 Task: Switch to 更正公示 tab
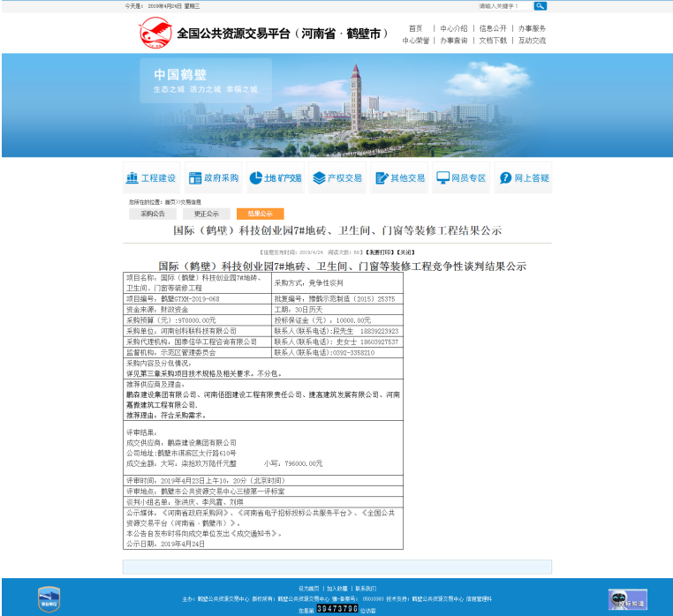[x=207, y=214]
